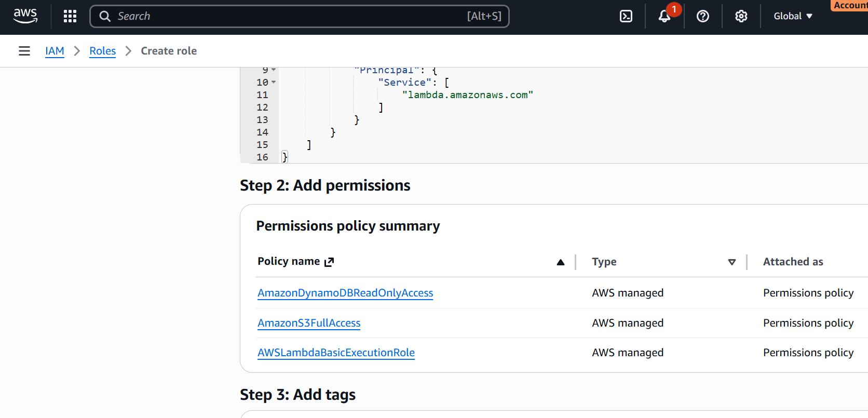Screen dimensions: 868x418
Task: Launch CloudShell terminal icon
Action: point(626,16)
